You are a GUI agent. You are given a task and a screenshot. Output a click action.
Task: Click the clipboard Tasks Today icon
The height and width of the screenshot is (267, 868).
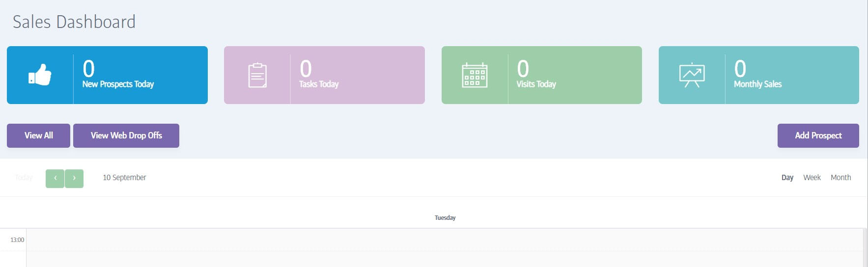click(257, 75)
